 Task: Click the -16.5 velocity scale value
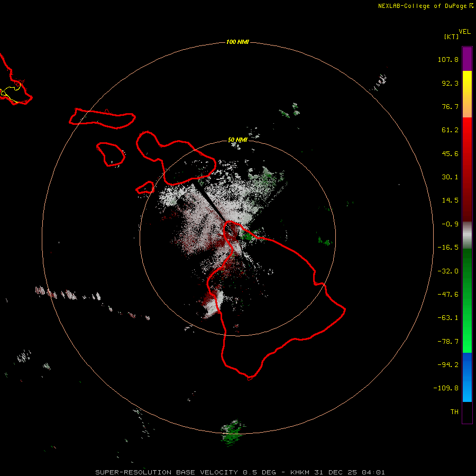click(448, 248)
